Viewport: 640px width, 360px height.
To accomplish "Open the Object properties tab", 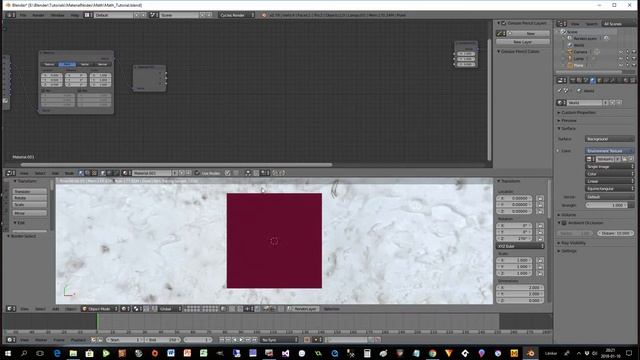I will [x=599, y=80].
